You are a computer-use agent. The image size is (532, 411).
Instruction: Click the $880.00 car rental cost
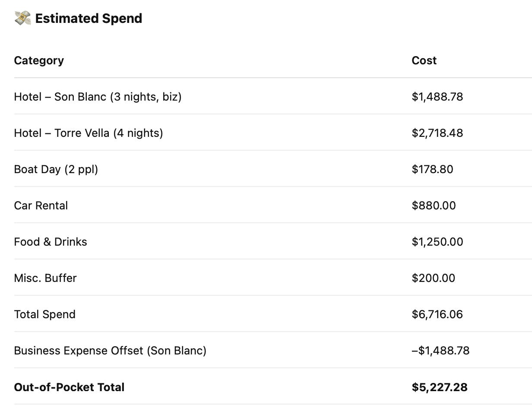tap(434, 205)
